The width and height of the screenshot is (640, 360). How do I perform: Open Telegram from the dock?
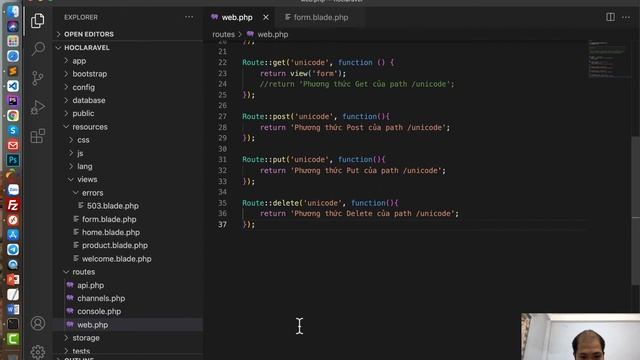click(x=13, y=249)
